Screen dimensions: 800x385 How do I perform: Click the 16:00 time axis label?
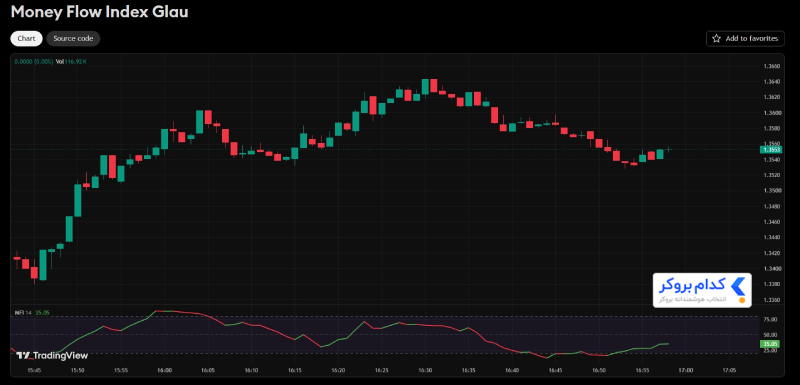click(x=164, y=371)
